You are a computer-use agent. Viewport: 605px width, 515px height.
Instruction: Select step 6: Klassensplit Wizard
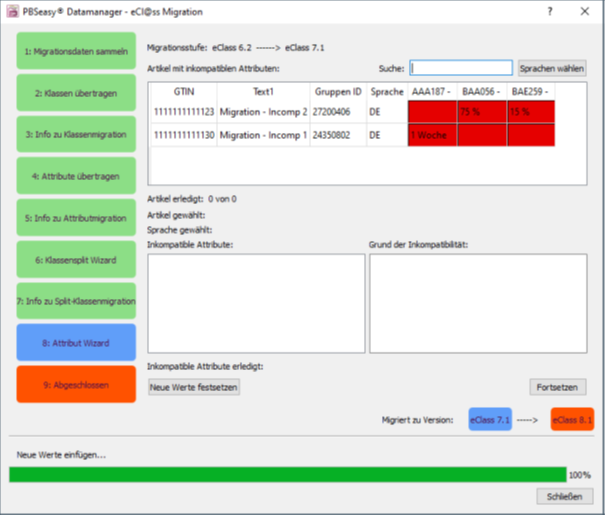[x=76, y=260]
